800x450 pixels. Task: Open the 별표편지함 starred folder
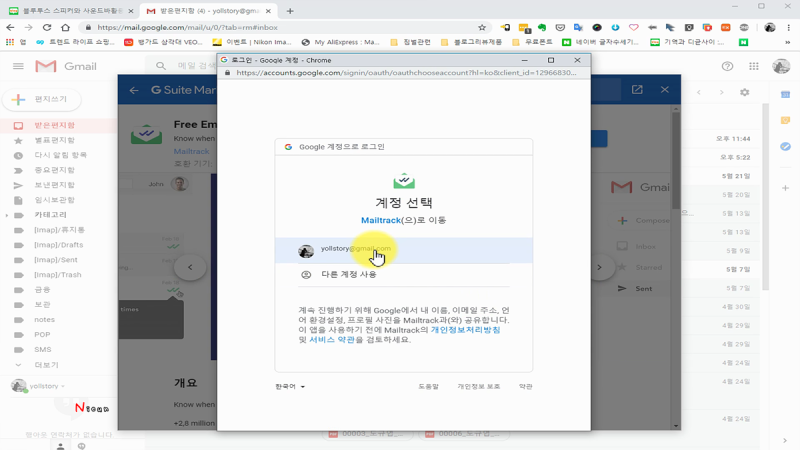(x=55, y=140)
